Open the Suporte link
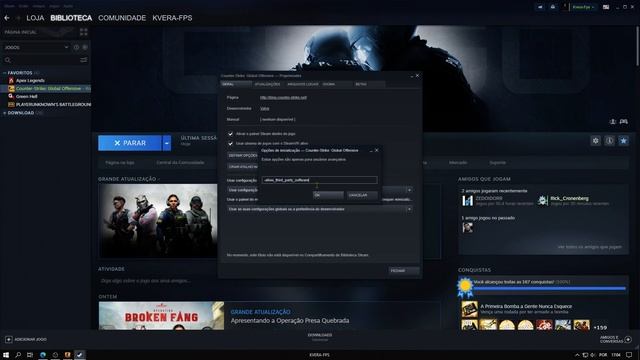Viewport: 640px width, 360px height. 498,162
